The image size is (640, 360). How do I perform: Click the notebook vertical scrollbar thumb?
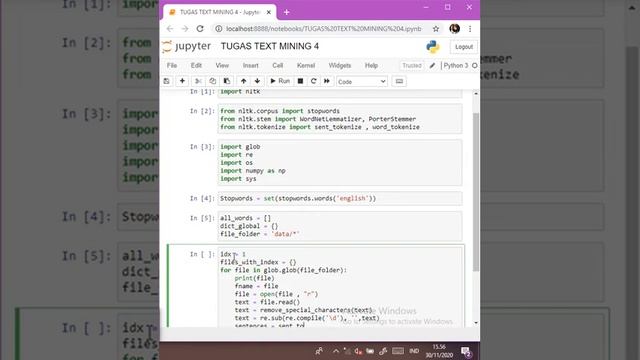pos(476,192)
